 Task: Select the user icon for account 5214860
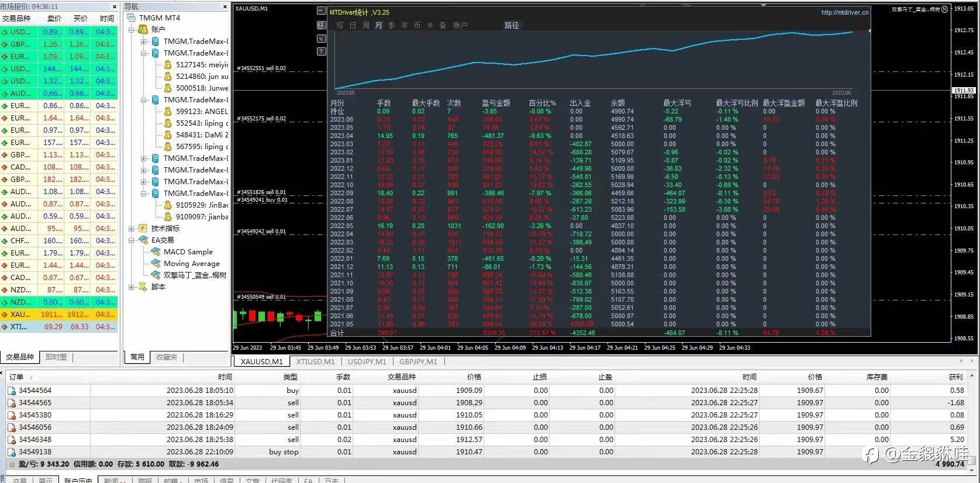[168, 76]
